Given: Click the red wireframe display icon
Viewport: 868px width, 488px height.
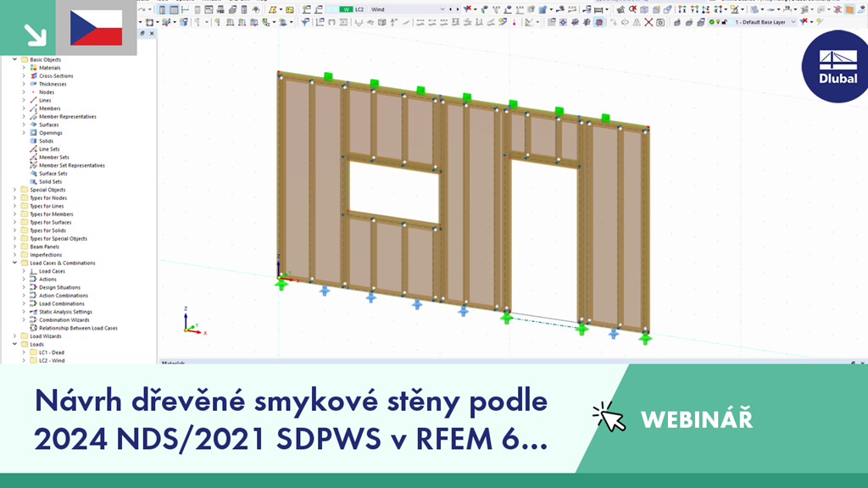Looking at the screenshot, I should pos(837,9).
